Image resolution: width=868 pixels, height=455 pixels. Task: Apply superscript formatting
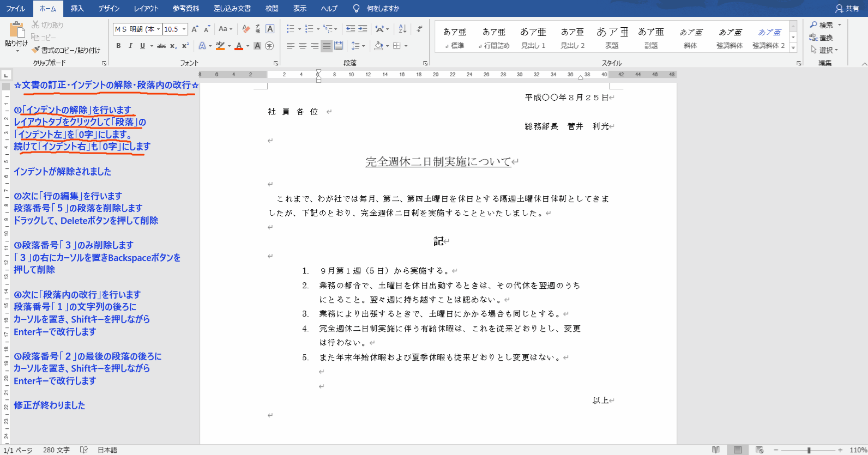[x=185, y=46]
